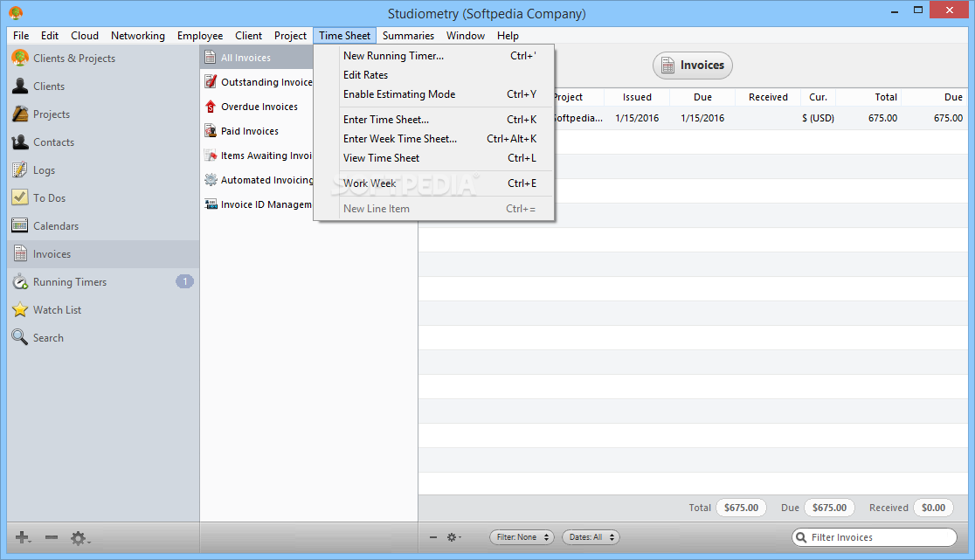Screen dimensions: 975x560
Task: Open the Employee menu
Action: (x=199, y=36)
